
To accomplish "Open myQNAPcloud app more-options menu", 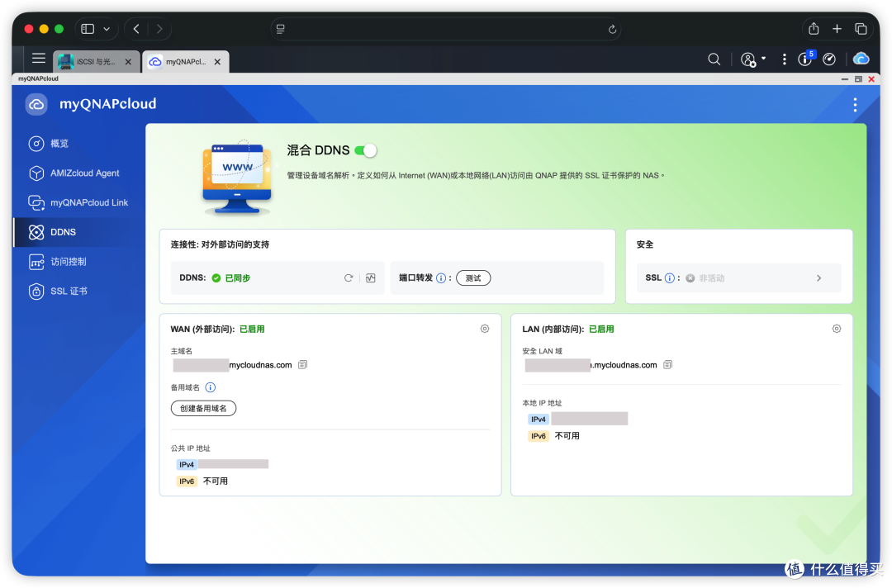I will click(855, 105).
